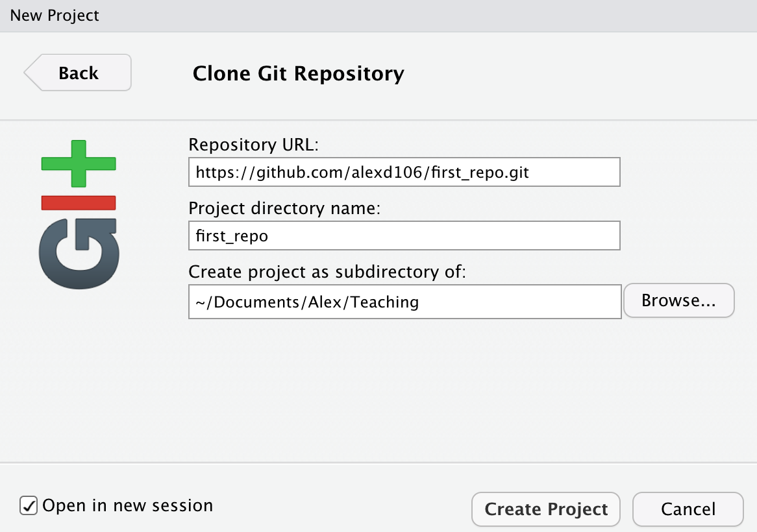
Task: Click the Git logo icon
Action: tap(79, 214)
